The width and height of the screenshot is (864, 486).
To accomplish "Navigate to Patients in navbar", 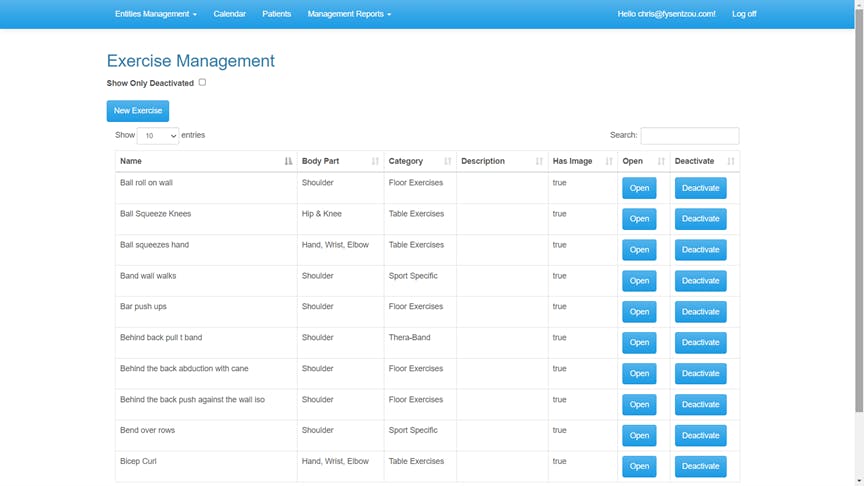I will (276, 14).
